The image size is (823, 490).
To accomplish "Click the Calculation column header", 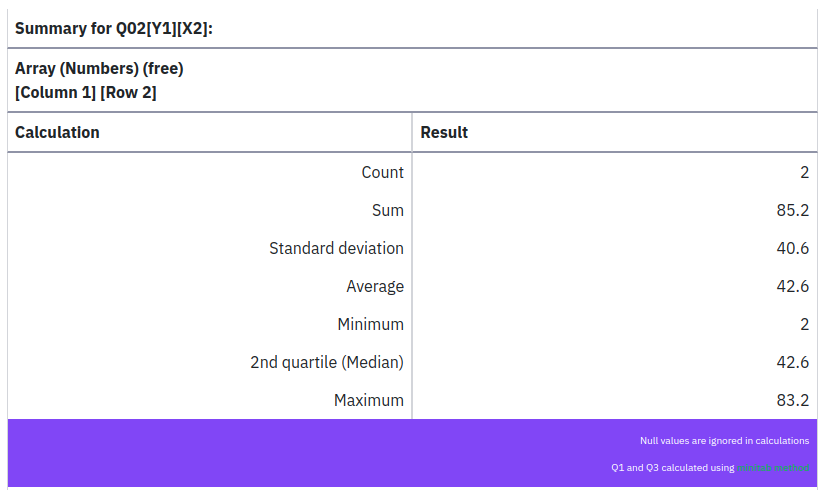I will pos(57,132).
